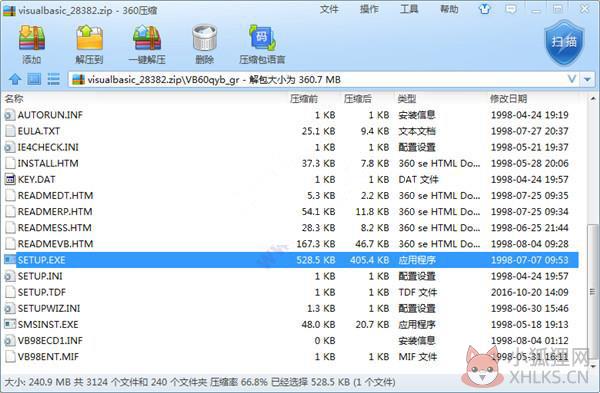Click the SMSINST.EXE file icon
600x393 pixels.
[x=10, y=324]
